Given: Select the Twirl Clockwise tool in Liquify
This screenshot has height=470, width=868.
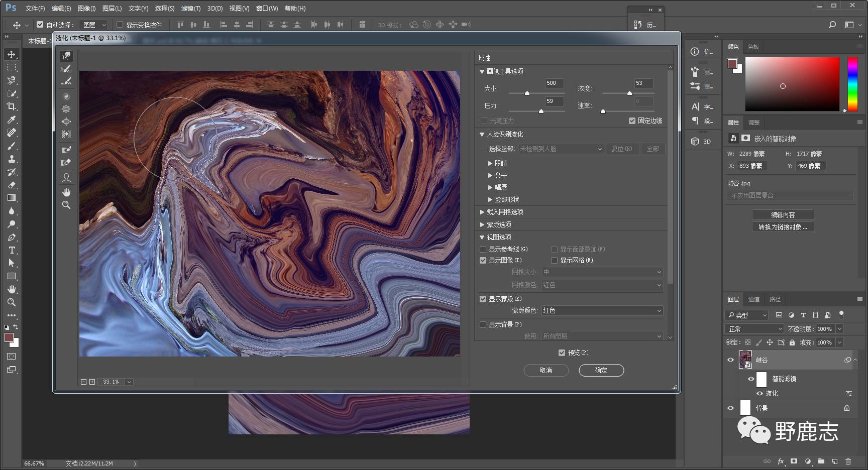Looking at the screenshot, I should click(66, 96).
